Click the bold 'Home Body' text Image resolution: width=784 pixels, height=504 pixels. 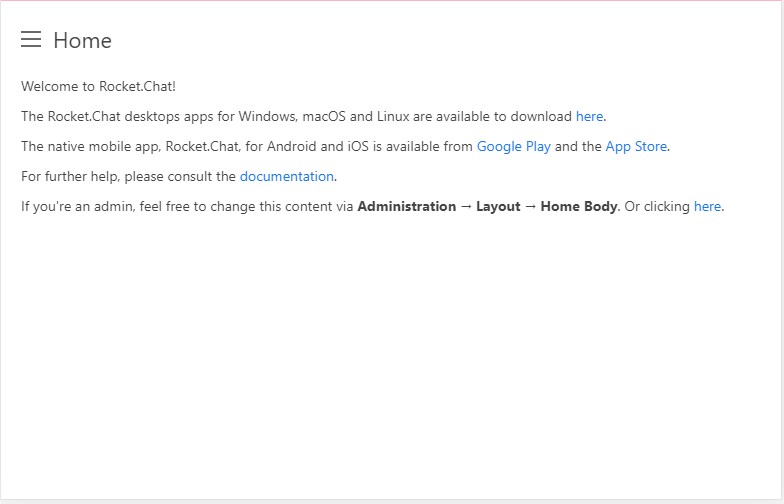click(579, 206)
